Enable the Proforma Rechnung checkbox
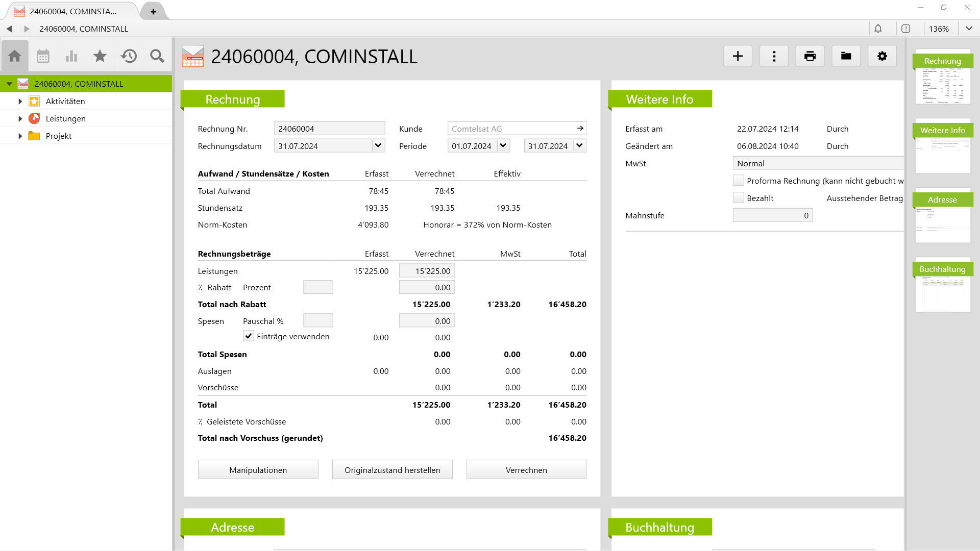Viewport: 980px width, 551px height. point(738,181)
